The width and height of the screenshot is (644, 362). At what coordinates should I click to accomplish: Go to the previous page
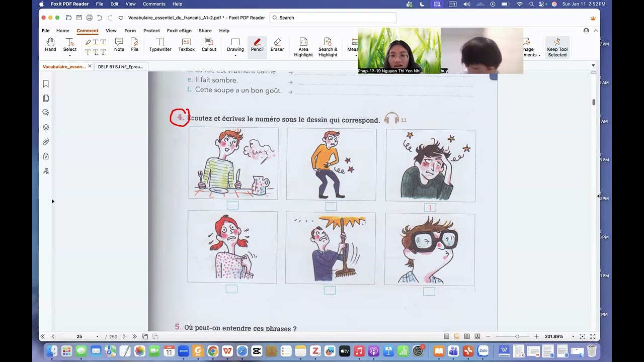53,336
